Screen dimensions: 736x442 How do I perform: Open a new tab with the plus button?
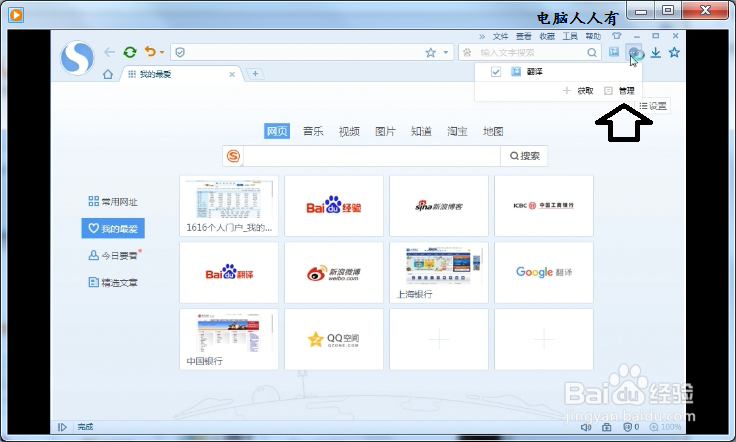tap(255, 74)
